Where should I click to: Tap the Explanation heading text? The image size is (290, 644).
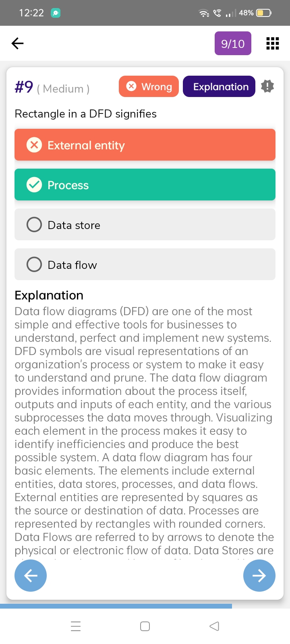(x=49, y=295)
